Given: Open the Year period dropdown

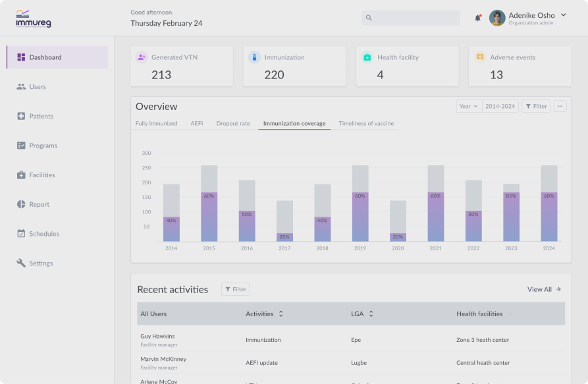Looking at the screenshot, I should click(x=469, y=106).
